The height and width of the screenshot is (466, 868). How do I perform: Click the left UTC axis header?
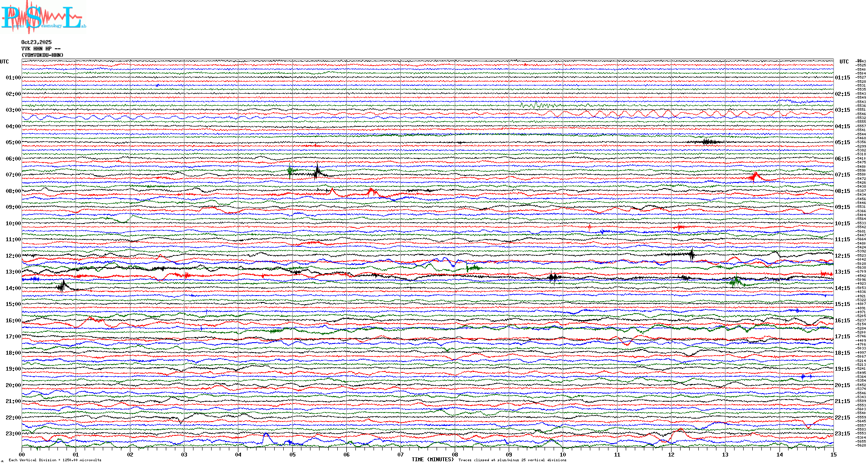pos(4,62)
